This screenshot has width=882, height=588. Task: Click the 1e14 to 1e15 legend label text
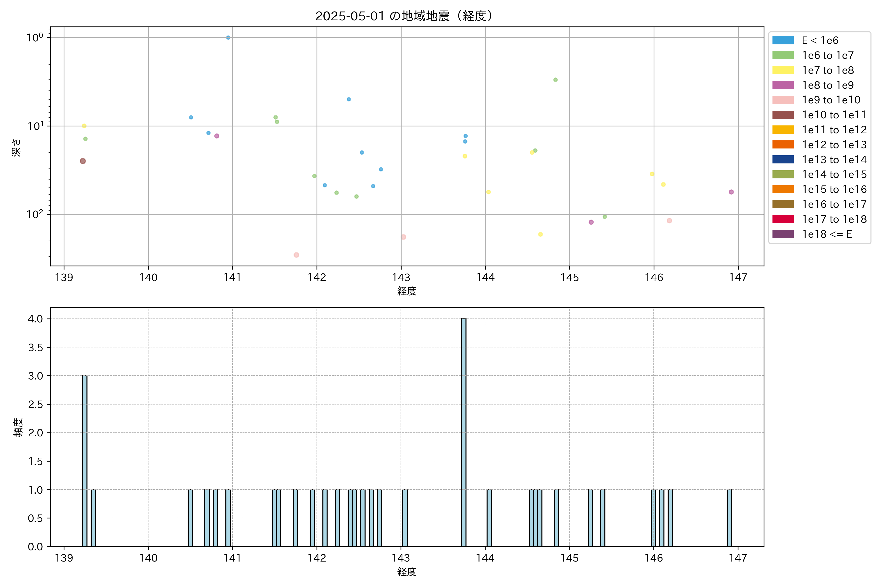[x=834, y=174]
